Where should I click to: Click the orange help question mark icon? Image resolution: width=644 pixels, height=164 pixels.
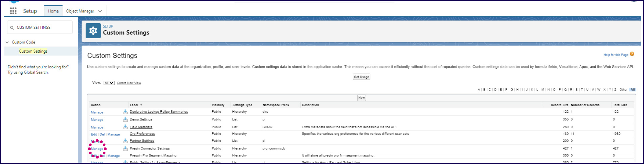point(632,54)
